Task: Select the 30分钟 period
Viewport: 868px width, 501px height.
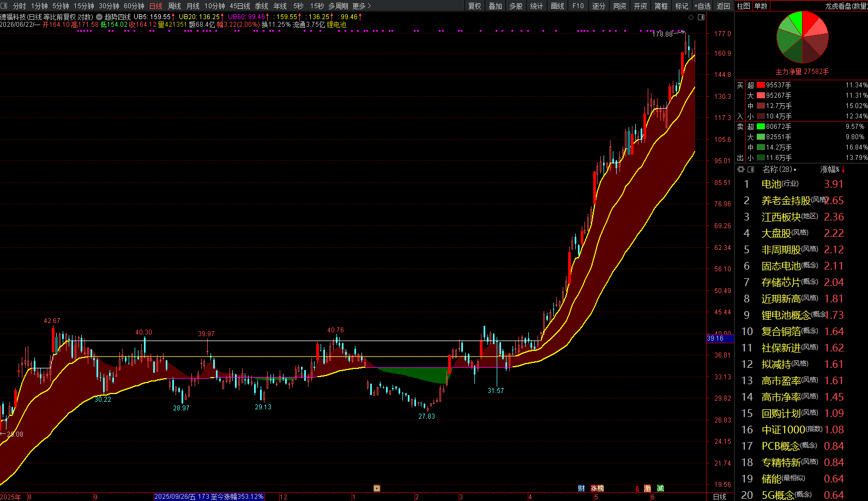Action: [109, 6]
